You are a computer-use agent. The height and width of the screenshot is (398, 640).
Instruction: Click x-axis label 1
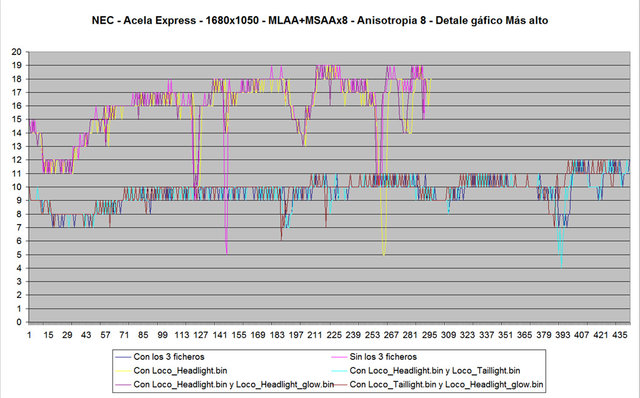(x=29, y=335)
